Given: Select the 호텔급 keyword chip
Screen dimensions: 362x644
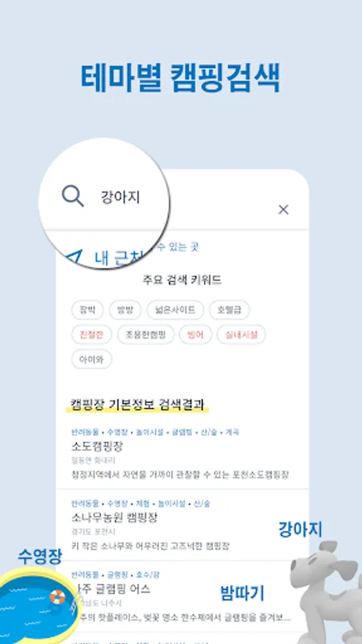Looking at the screenshot, I should coord(230,310).
